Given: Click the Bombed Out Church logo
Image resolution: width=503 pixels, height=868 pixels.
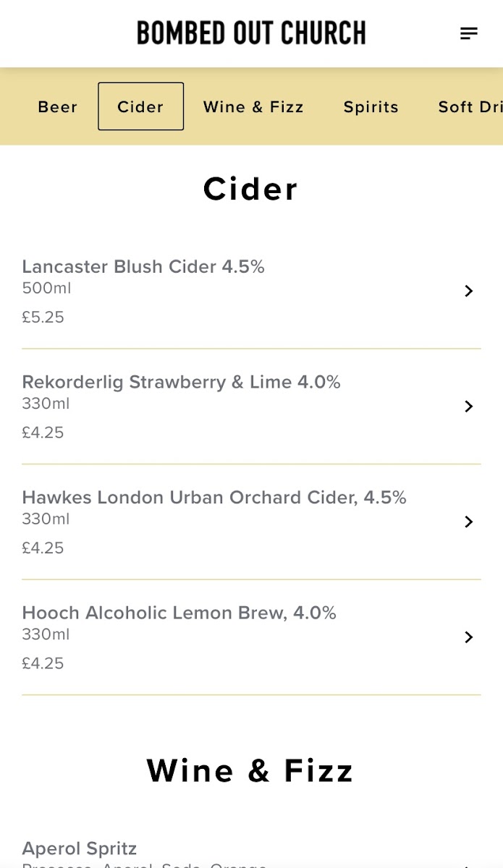Looking at the screenshot, I should [x=251, y=33].
